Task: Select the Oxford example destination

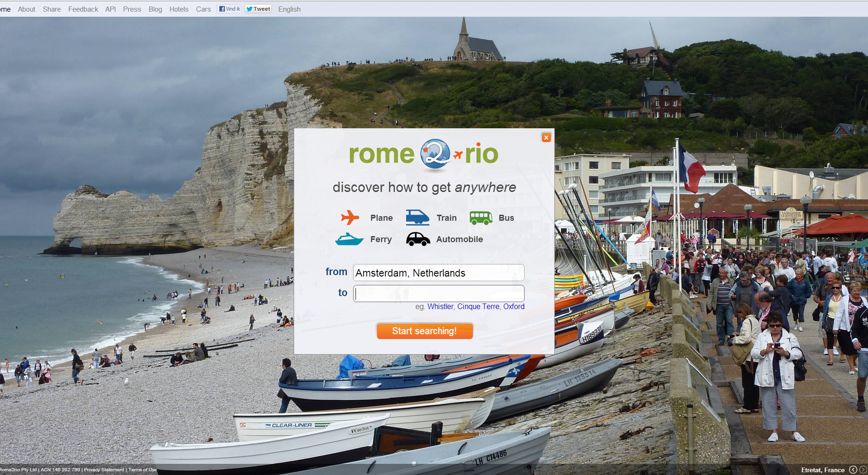Action: [x=514, y=307]
